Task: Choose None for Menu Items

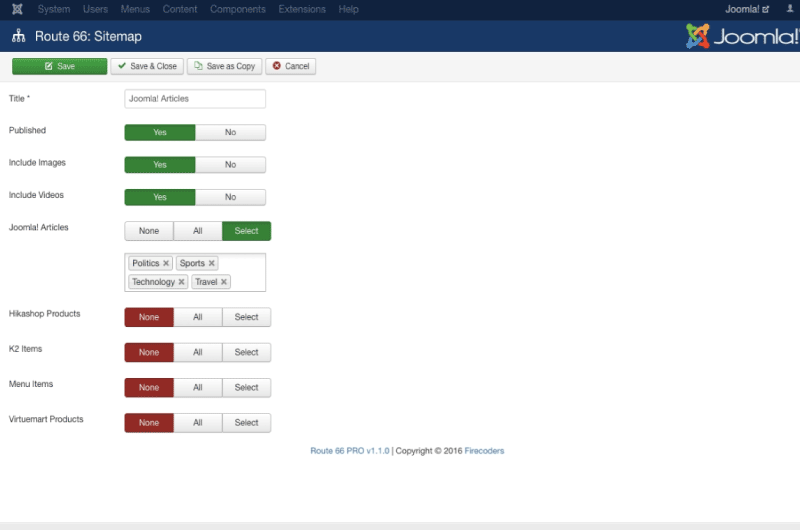Action: pos(149,387)
